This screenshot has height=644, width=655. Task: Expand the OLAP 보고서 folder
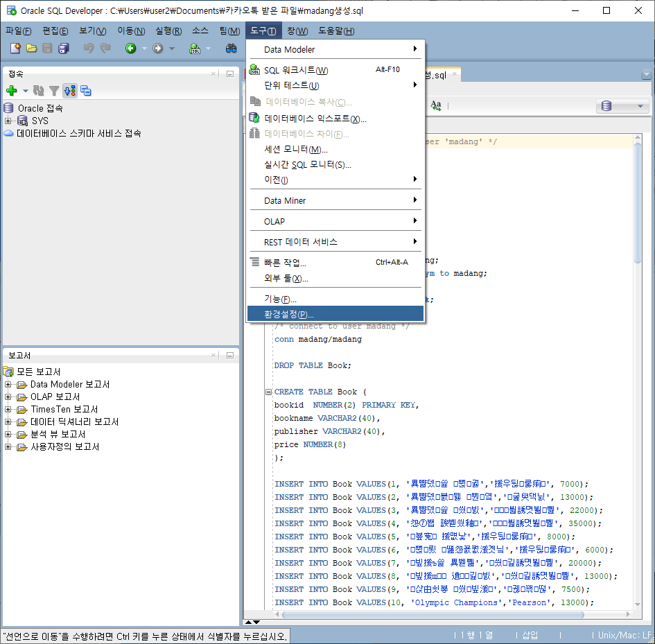click(x=8, y=397)
